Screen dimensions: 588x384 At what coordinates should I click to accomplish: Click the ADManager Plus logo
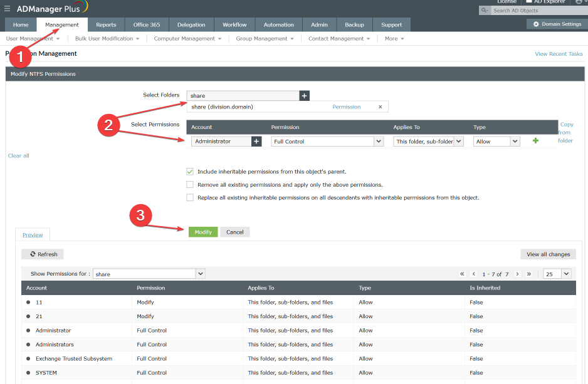(52, 8)
